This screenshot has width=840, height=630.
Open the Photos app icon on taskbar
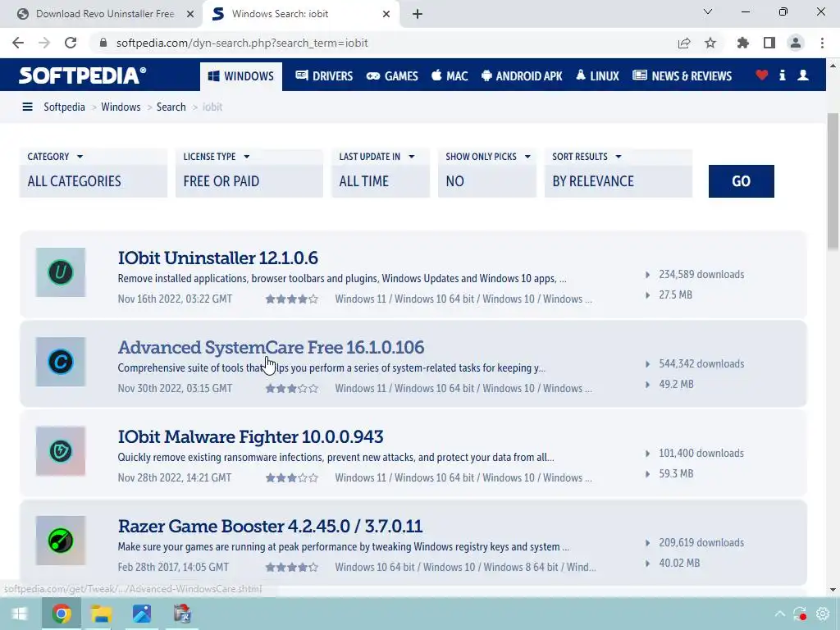tap(142, 614)
